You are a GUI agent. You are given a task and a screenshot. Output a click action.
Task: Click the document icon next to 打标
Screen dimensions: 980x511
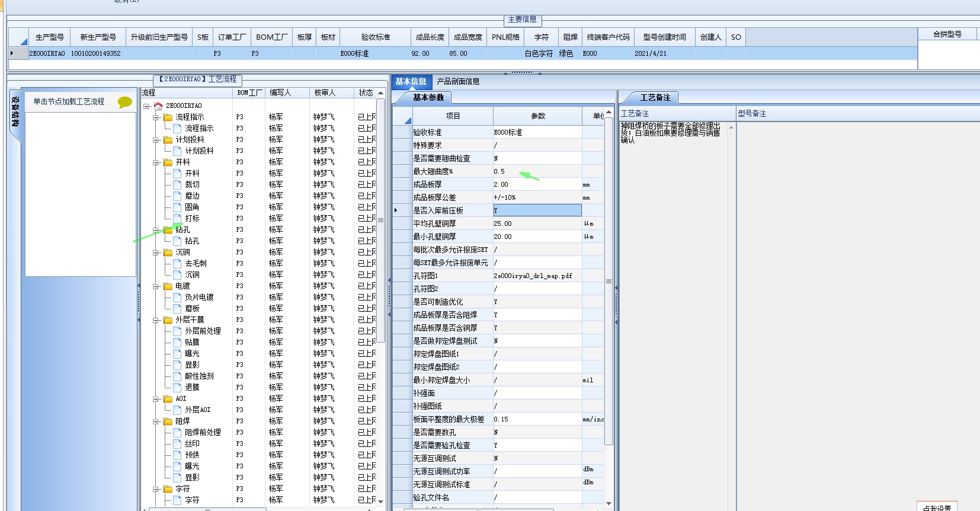(x=177, y=218)
